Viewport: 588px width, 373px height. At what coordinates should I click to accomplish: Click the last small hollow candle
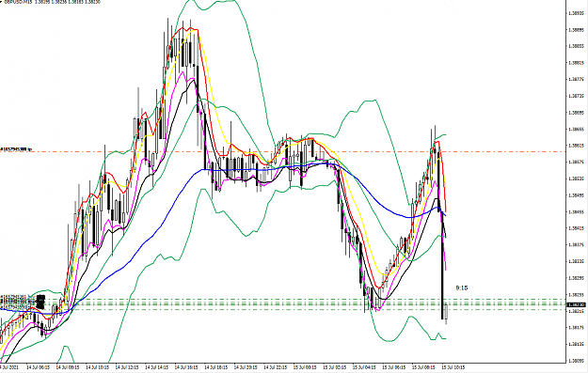[x=446, y=313]
